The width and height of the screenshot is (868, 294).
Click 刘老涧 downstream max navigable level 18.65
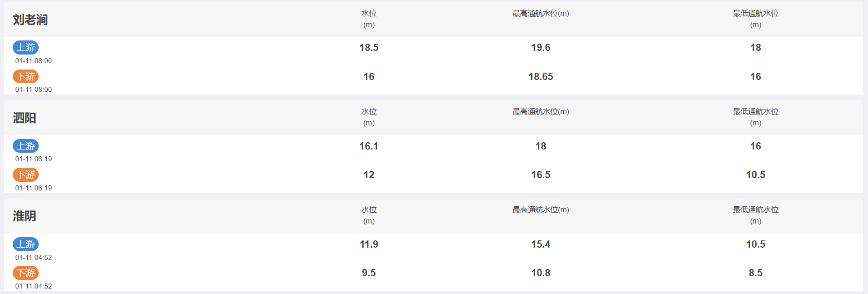541,76
